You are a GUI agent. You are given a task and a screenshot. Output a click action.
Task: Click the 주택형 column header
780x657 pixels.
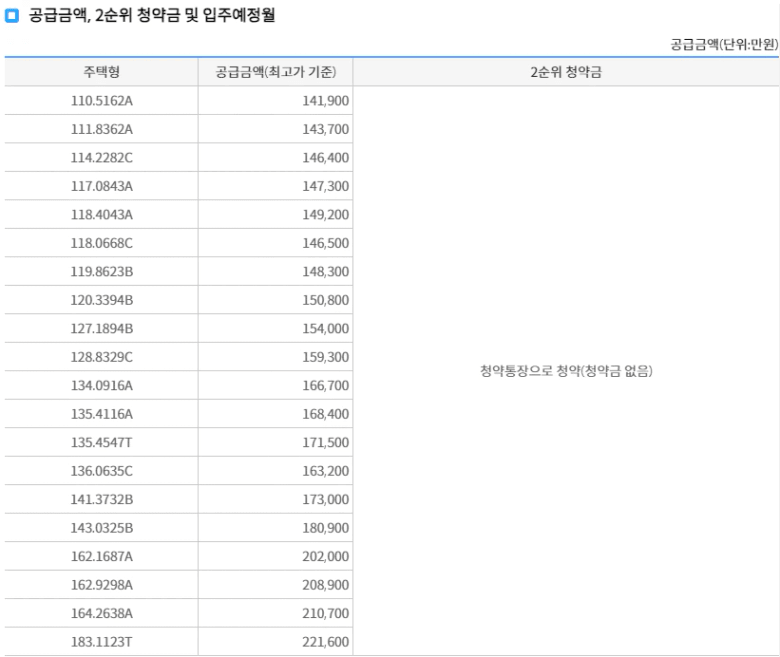[101, 72]
